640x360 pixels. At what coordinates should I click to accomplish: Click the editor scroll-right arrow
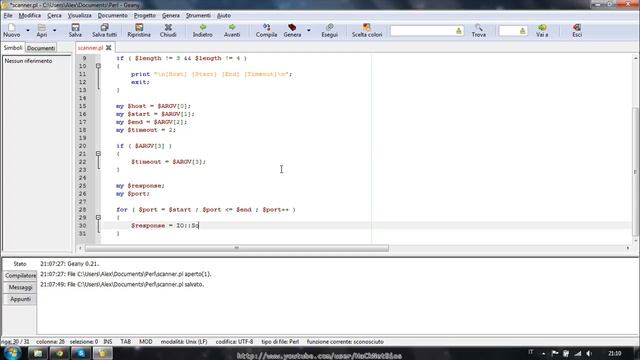tap(627, 248)
